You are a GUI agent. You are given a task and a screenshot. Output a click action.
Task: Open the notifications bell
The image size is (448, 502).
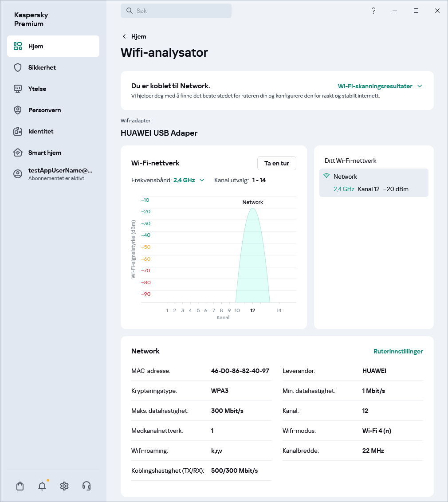pyautogui.click(x=42, y=486)
